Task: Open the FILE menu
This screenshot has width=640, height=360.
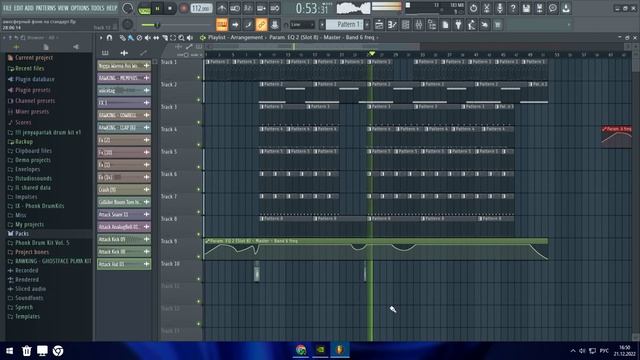Action: tap(7, 8)
